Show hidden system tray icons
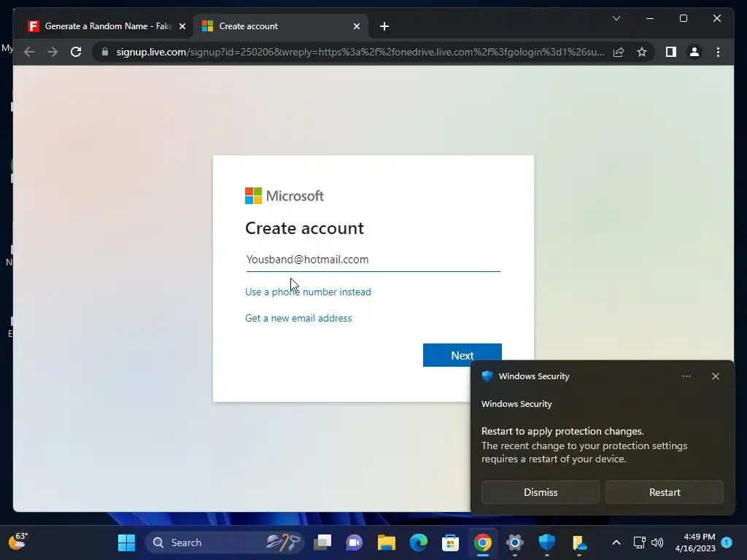Screen dimensions: 747x560 616,542
